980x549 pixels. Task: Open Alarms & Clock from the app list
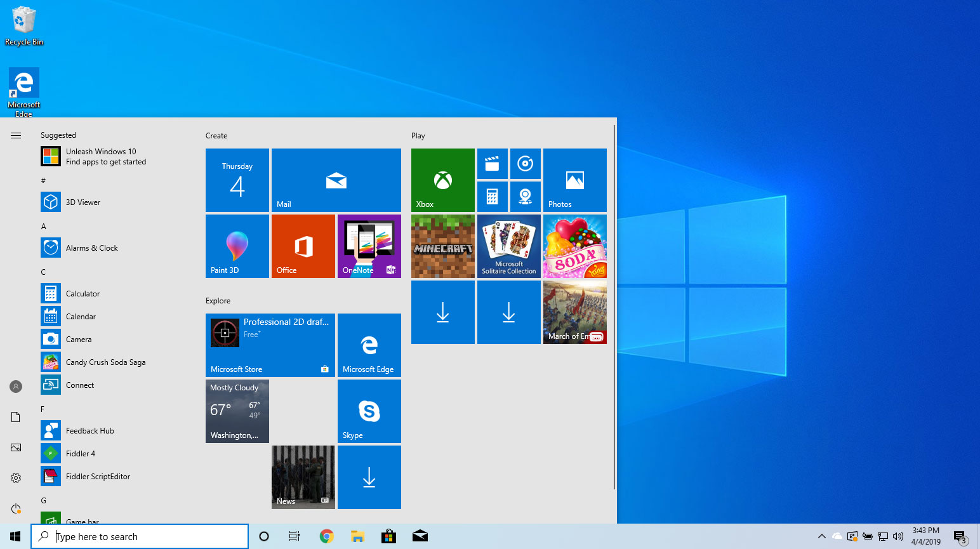tap(92, 248)
